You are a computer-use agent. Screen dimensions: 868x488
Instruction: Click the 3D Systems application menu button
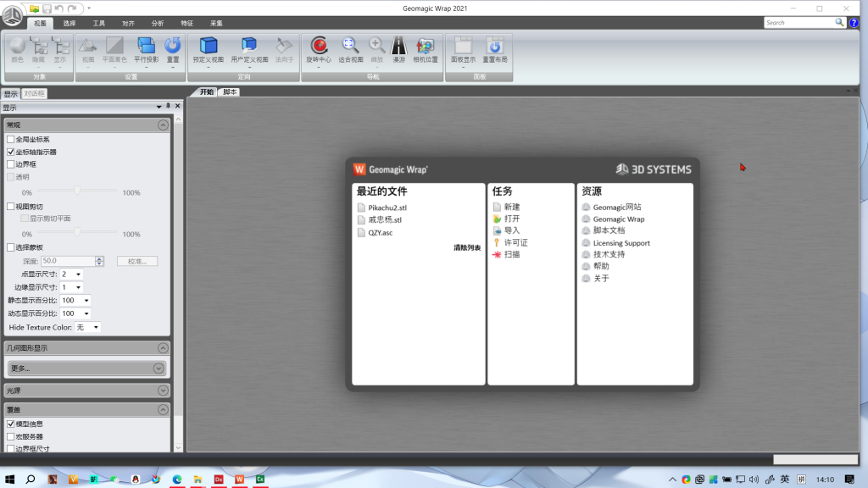(12, 15)
